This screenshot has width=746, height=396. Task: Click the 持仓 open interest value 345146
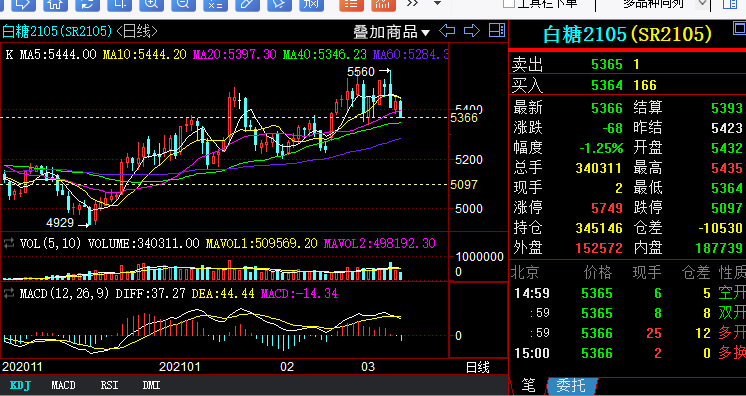click(x=599, y=228)
